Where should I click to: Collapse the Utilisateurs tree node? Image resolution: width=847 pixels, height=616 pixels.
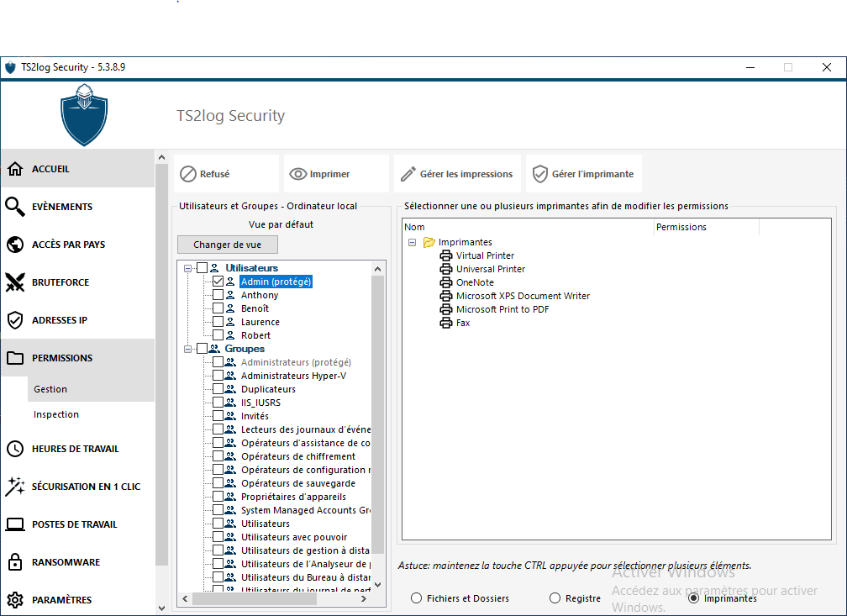pyautogui.click(x=188, y=268)
